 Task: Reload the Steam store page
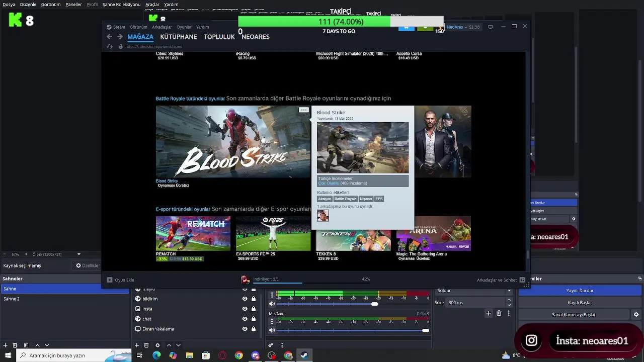pos(110,47)
